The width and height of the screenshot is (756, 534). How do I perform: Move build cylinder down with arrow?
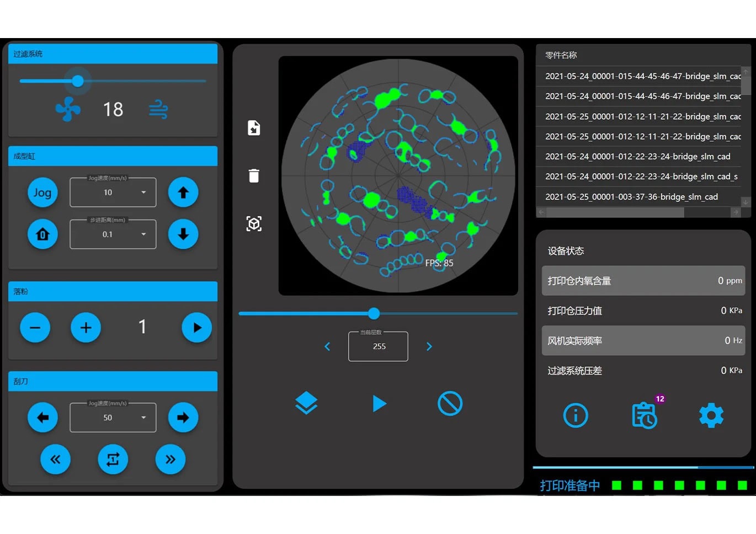[183, 234]
